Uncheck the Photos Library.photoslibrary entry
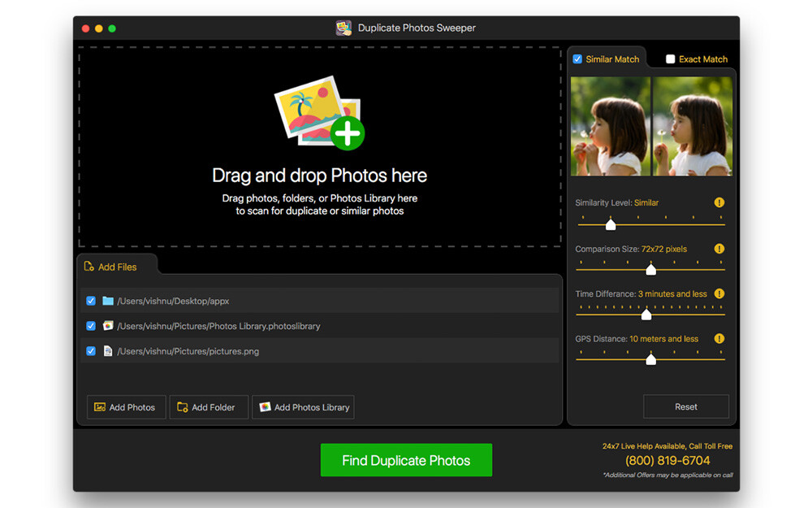 [91, 326]
